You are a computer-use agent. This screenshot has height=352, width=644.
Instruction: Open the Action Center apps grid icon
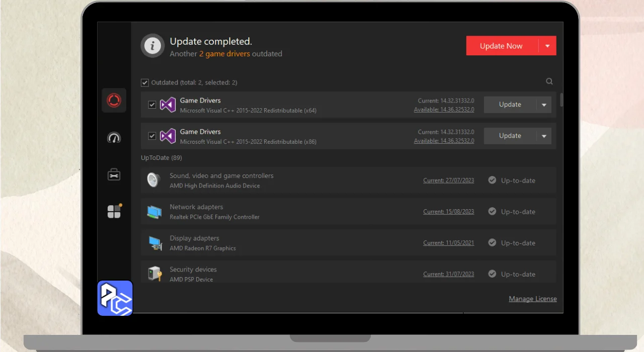[x=114, y=211]
